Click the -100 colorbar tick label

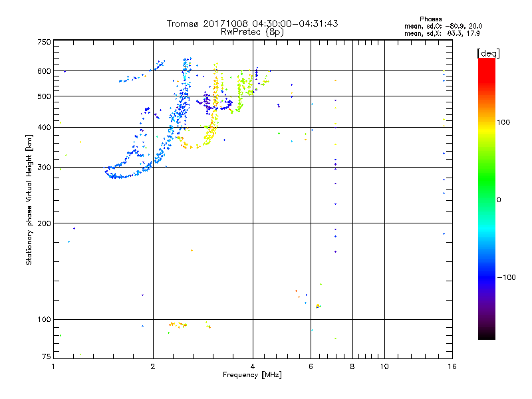[506, 277]
